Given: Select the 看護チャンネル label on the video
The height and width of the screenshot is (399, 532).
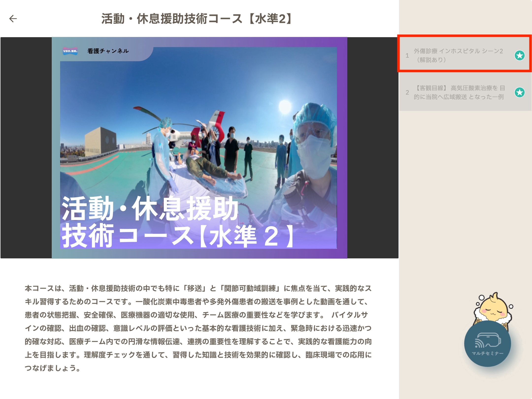Looking at the screenshot, I should [x=108, y=51].
